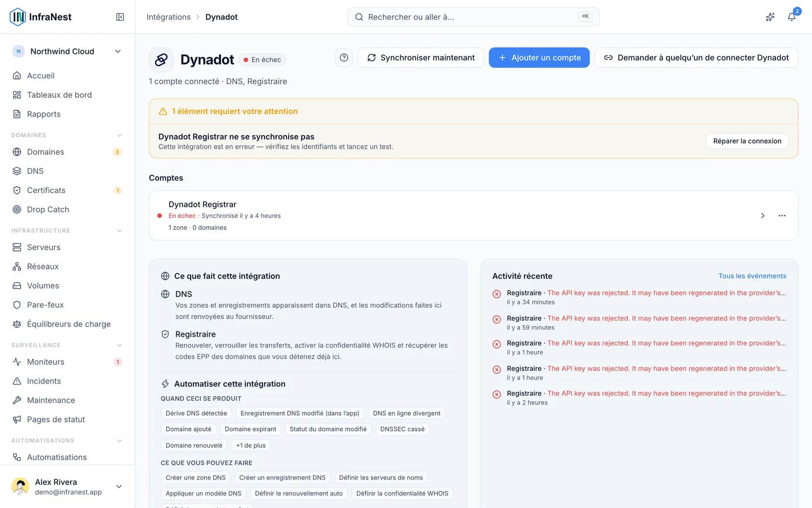
Task: Click Ajouter un compte button
Action: tap(539, 58)
